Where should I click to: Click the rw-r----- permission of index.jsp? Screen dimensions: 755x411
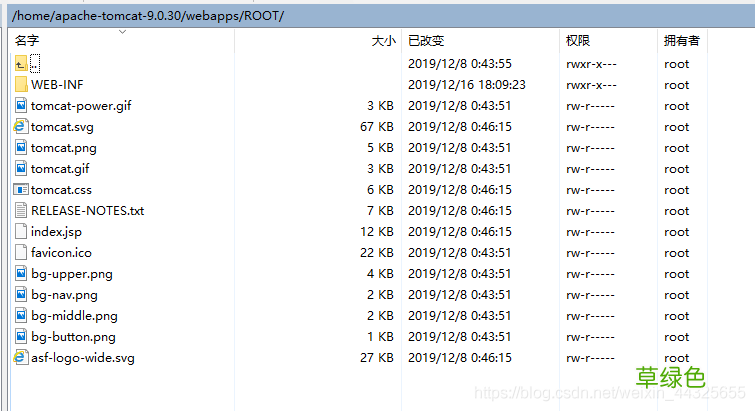click(590, 232)
